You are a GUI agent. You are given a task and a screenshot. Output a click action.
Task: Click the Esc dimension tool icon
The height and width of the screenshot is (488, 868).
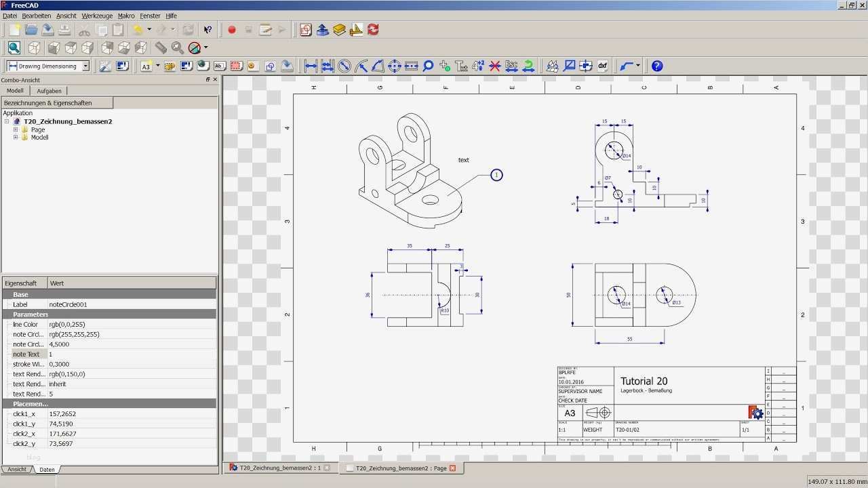pos(511,66)
